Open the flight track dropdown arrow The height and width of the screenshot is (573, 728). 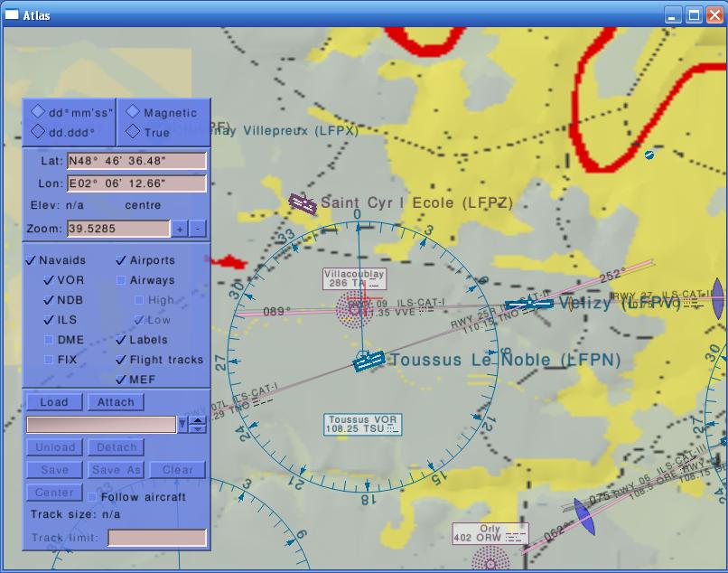[182, 425]
